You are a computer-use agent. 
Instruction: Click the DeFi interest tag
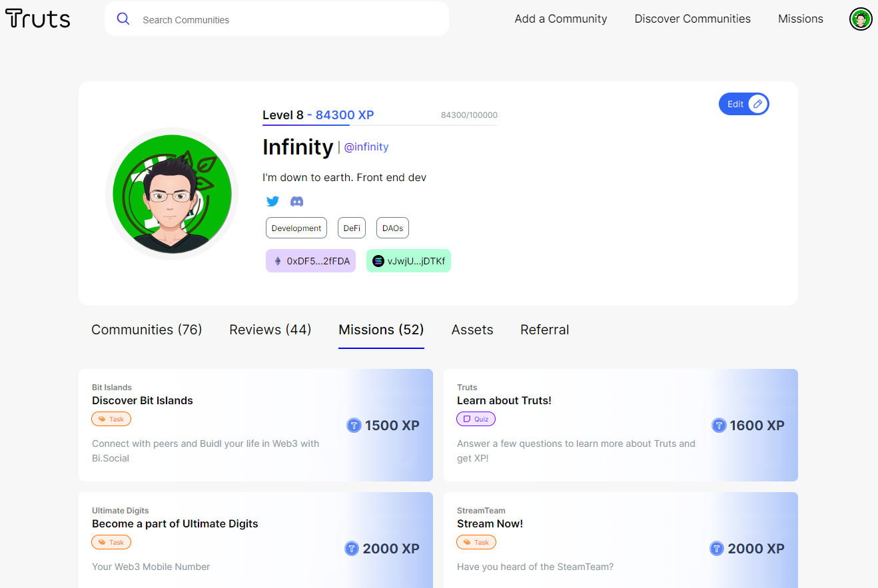[x=352, y=228]
